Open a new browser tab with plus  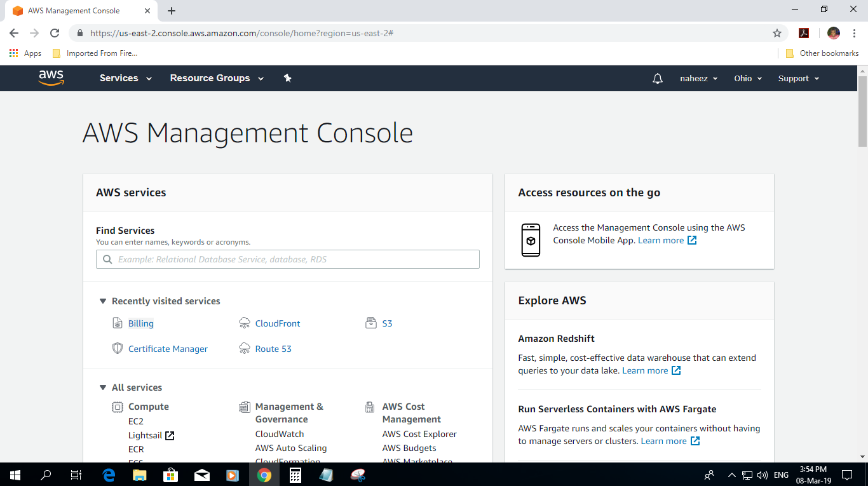pos(172,11)
